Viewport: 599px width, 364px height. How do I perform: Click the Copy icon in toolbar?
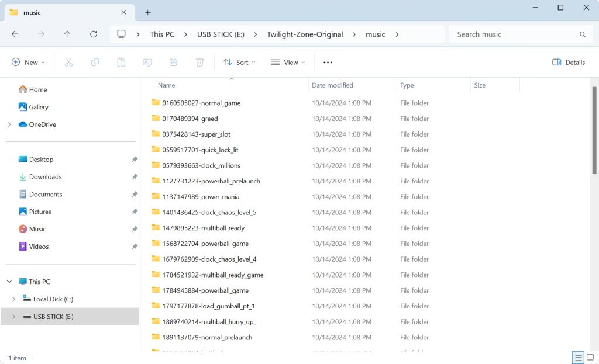pos(95,62)
